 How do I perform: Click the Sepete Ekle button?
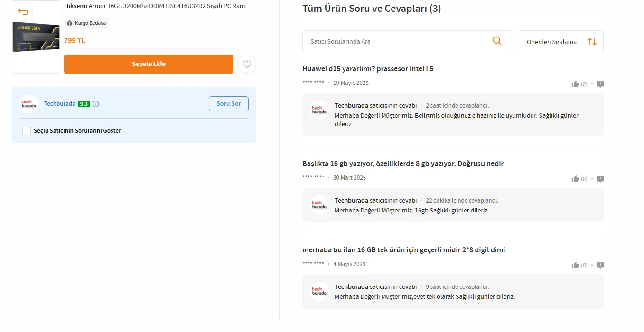click(149, 64)
